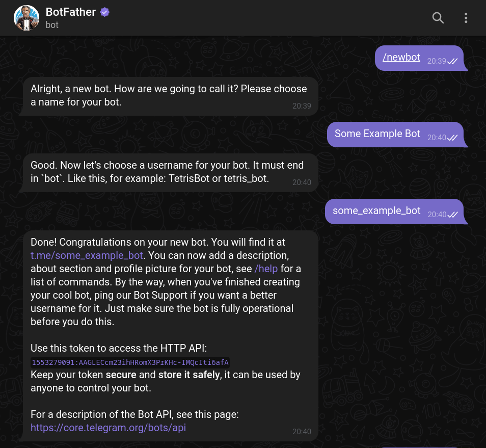Click the 20:39 timestamp on /newbot message

click(436, 61)
